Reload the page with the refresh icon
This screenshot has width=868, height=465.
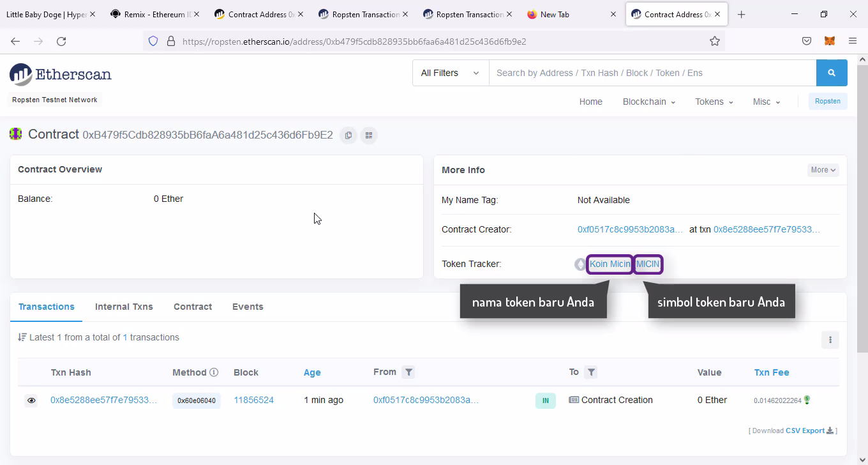[x=61, y=41]
